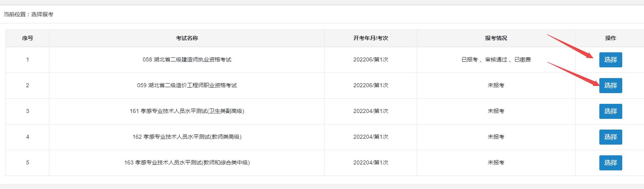Click the 开考年月/考次 column header
Screen dimensions: 644x189
coord(370,38)
